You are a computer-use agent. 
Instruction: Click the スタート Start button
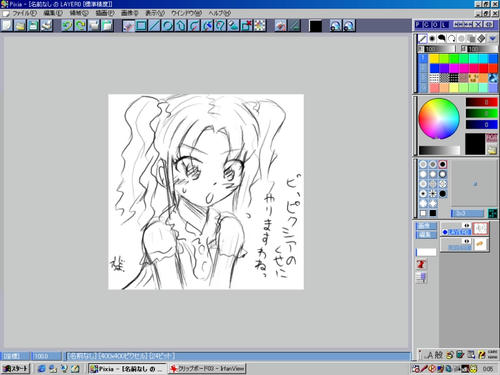tap(16, 369)
